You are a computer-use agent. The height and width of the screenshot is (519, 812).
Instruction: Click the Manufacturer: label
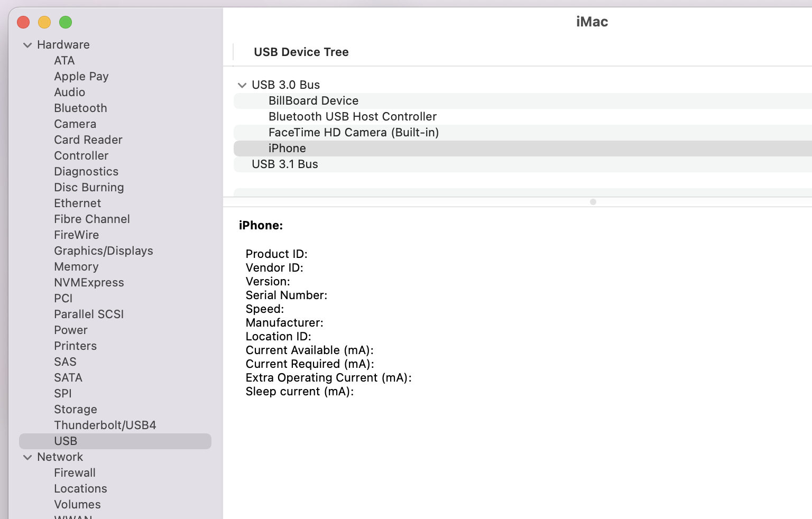tap(284, 323)
